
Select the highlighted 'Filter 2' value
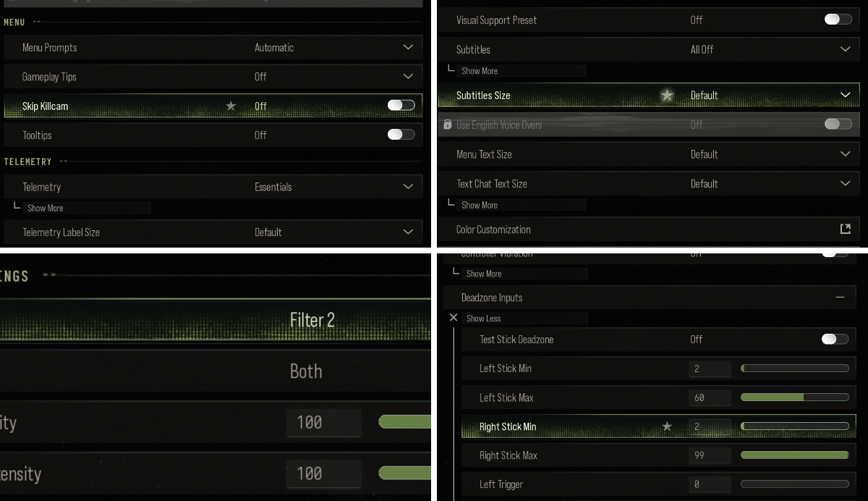[x=312, y=320]
